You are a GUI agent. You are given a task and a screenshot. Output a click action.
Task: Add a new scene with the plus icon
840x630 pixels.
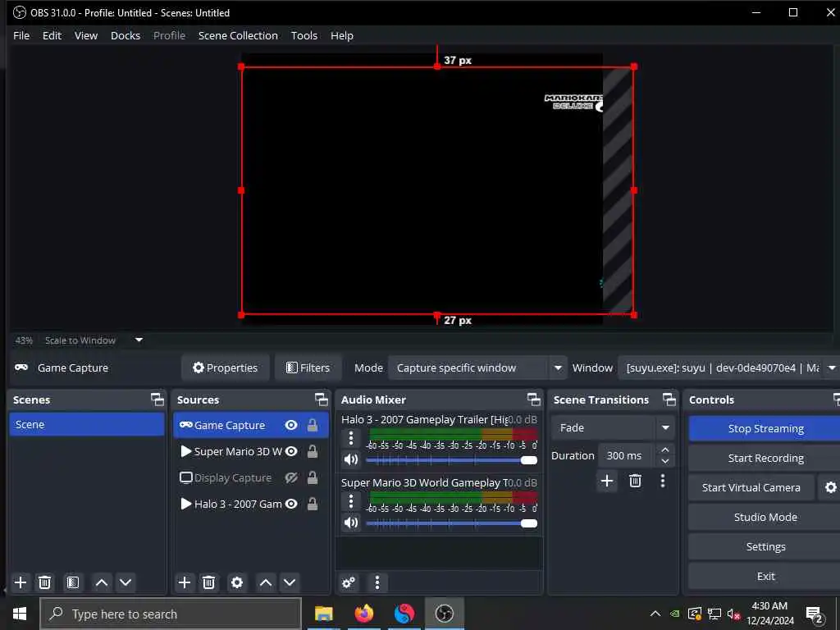click(x=21, y=582)
